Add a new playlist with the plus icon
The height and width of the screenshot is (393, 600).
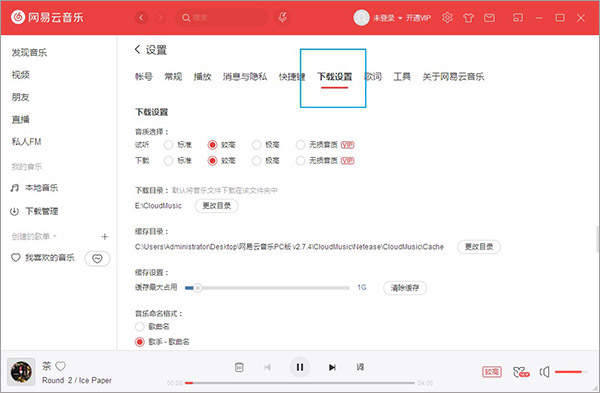[104, 236]
